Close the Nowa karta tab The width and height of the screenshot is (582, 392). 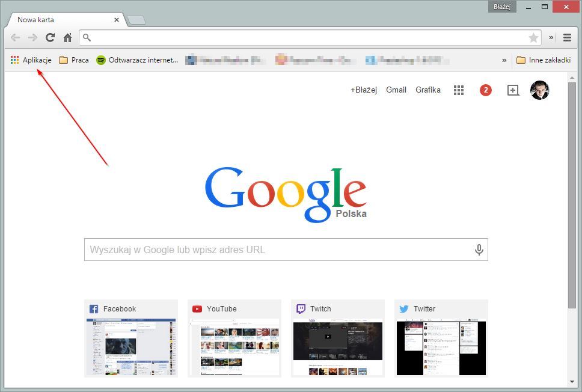[117, 20]
